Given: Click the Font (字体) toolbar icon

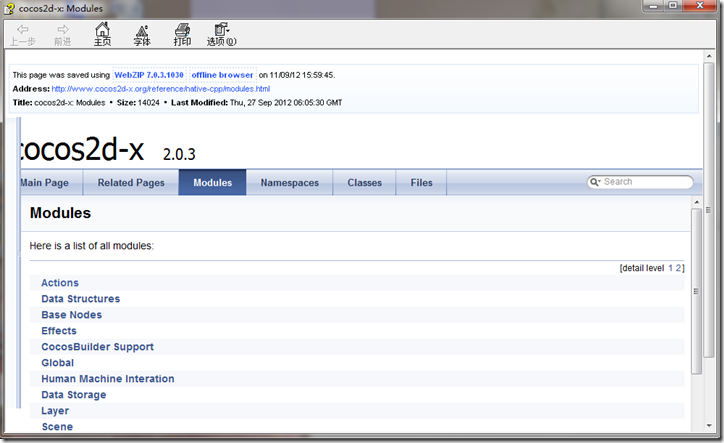Looking at the screenshot, I should (142, 34).
